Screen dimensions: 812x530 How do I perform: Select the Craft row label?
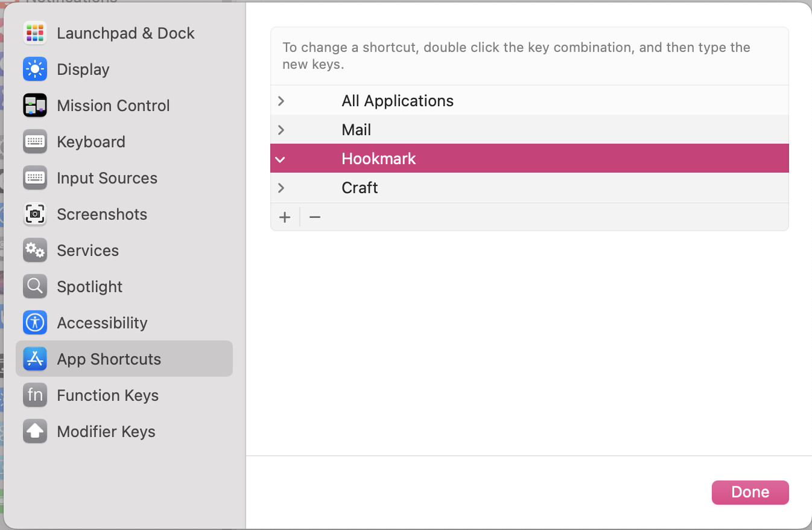pyautogui.click(x=360, y=188)
